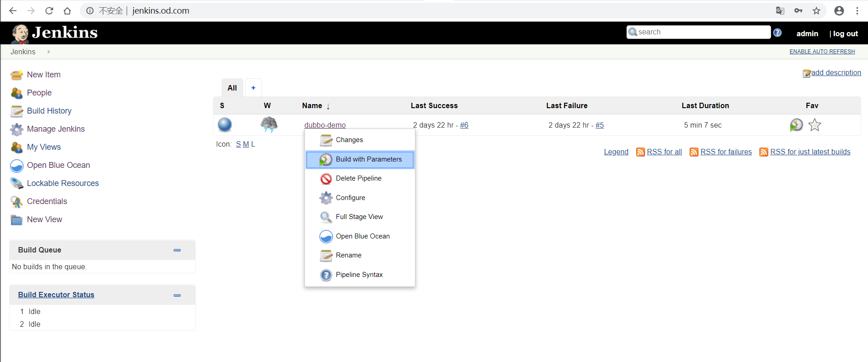This screenshot has height=362, width=868.
Task: Click the browser address bar URL
Action: (x=161, y=11)
